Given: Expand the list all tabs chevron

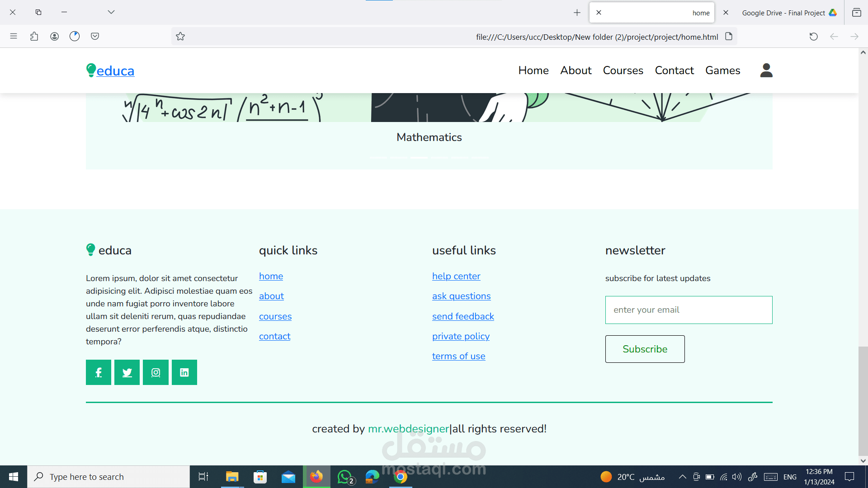Looking at the screenshot, I should pyautogui.click(x=111, y=12).
